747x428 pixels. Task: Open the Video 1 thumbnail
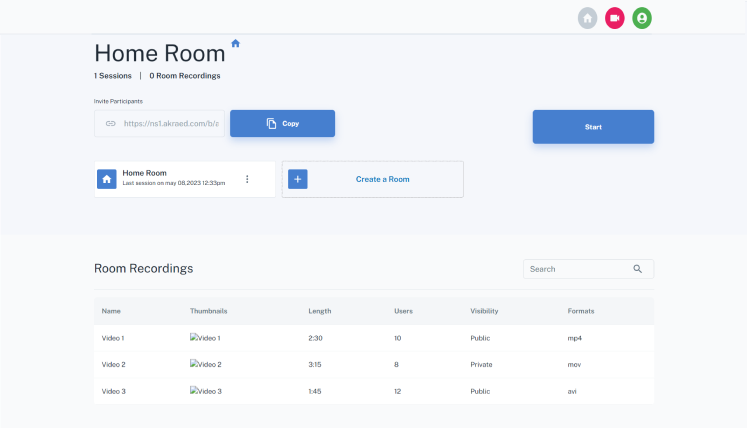point(205,338)
